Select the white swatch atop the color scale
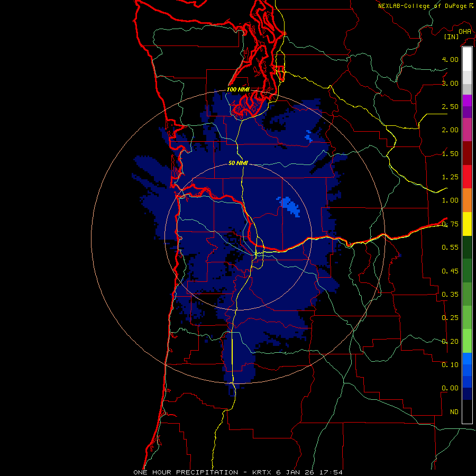This screenshot has width=476, height=476. [467, 59]
